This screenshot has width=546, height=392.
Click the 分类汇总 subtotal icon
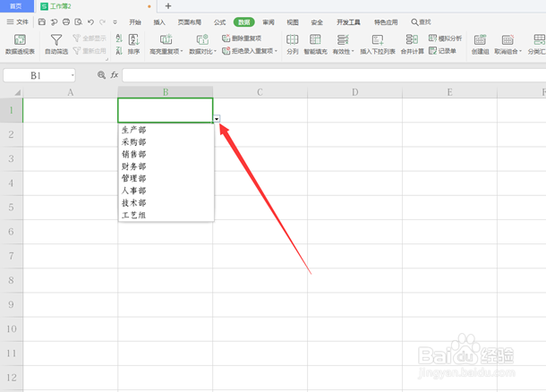(x=538, y=44)
